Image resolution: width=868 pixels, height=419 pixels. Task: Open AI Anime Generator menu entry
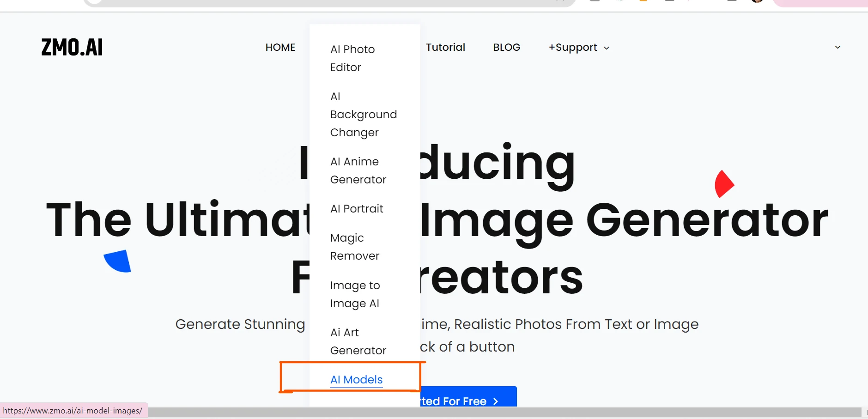point(358,170)
